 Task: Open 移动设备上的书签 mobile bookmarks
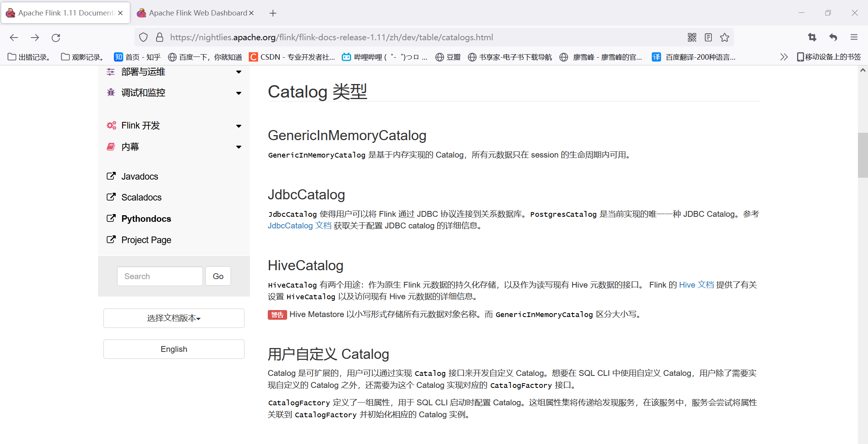829,57
